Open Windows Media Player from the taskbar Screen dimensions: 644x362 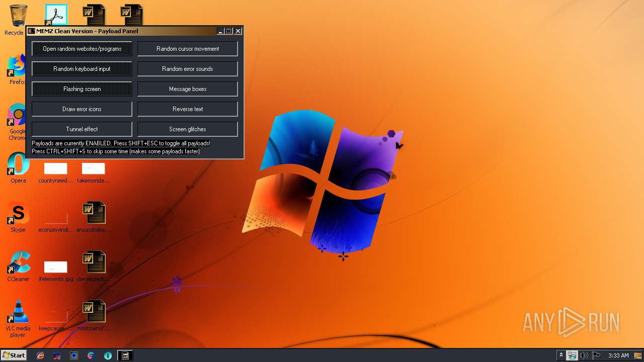[74, 355]
